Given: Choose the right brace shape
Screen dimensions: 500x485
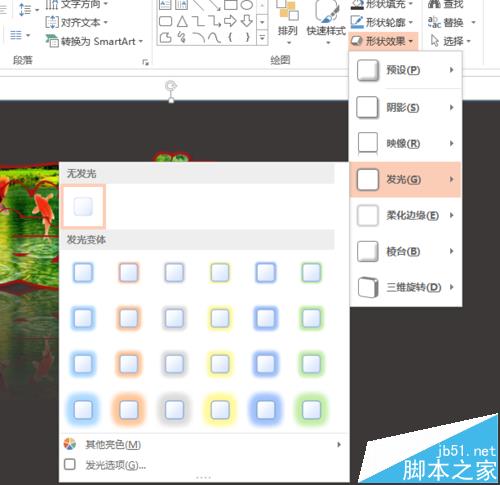Looking at the screenshot, I should 247,37.
